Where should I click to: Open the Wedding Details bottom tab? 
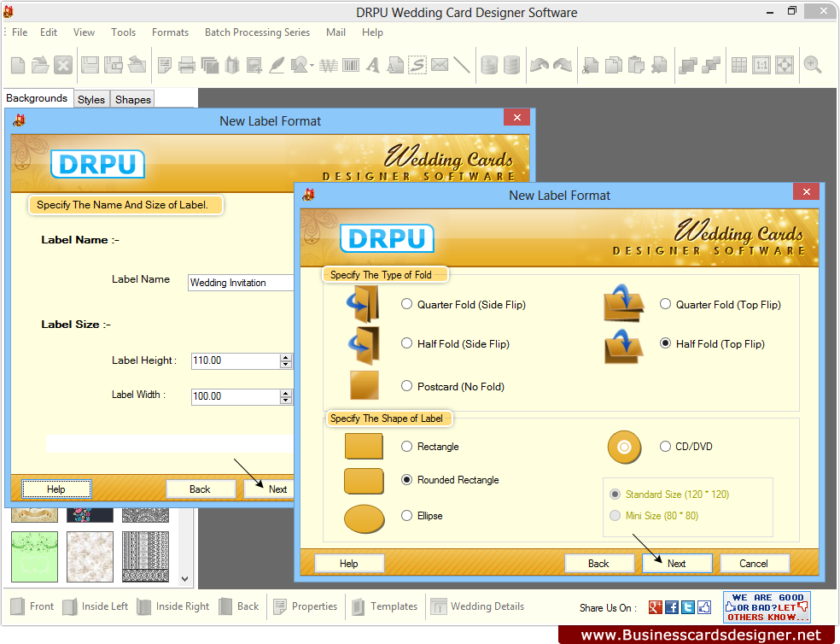click(477, 606)
